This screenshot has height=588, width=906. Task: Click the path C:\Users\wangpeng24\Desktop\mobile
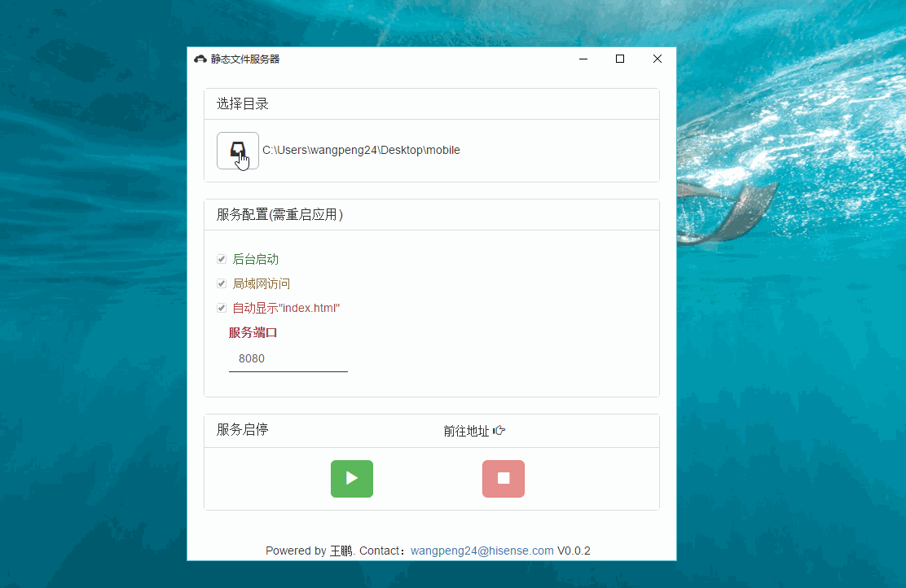[x=361, y=150]
